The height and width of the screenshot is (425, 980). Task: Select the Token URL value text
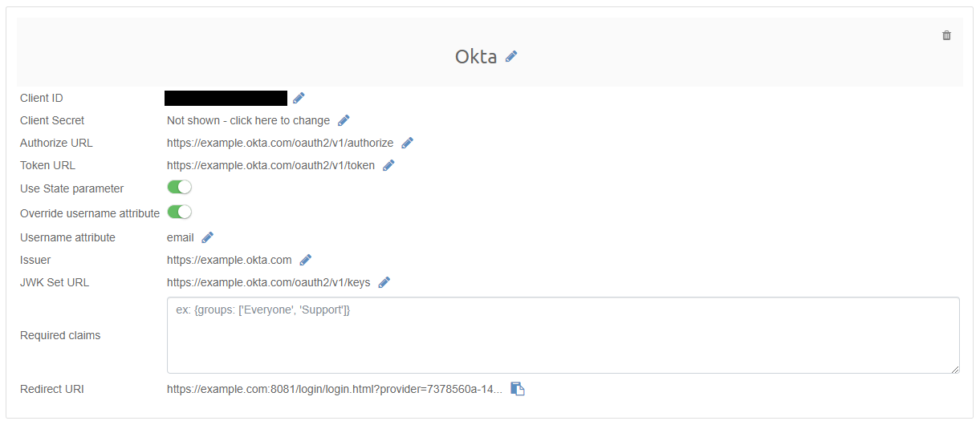click(x=270, y=165)
